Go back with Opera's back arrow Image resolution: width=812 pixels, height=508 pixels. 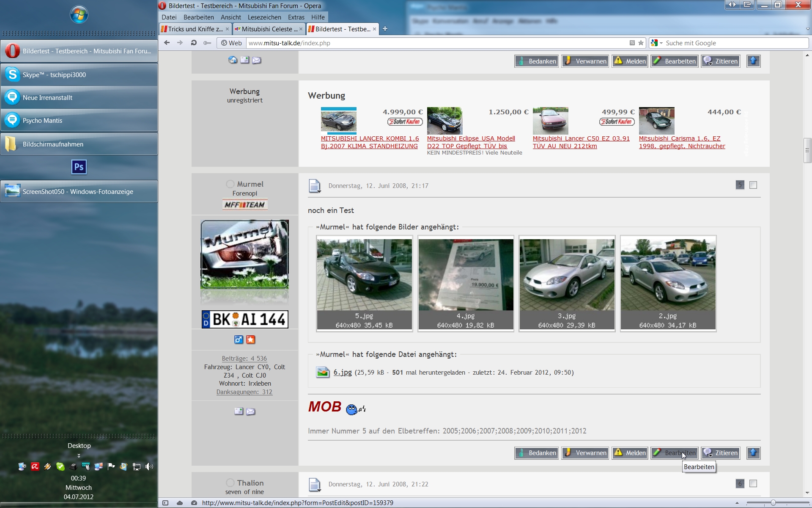[167, 43]
